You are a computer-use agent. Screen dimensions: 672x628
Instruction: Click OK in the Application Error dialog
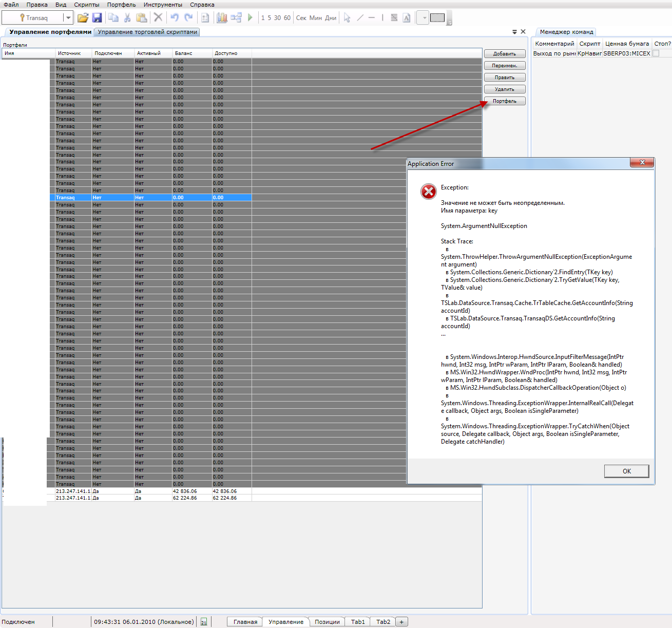[x=626, y=471]
